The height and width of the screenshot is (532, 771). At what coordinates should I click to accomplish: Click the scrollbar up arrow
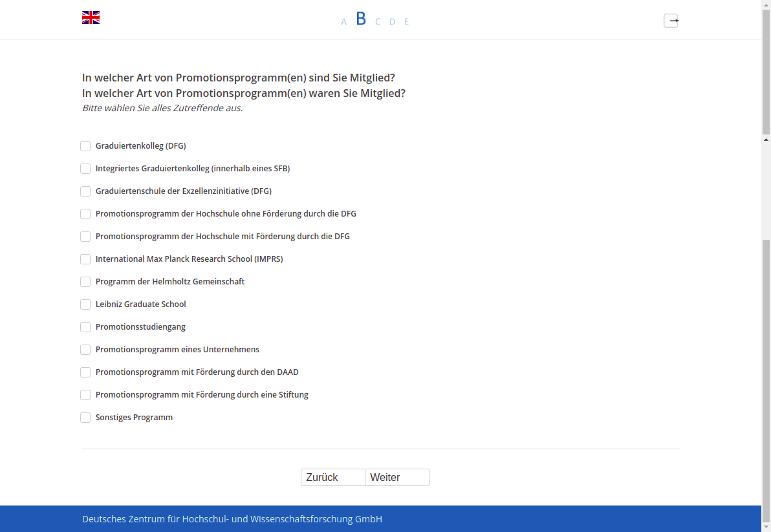pos(766,5)
